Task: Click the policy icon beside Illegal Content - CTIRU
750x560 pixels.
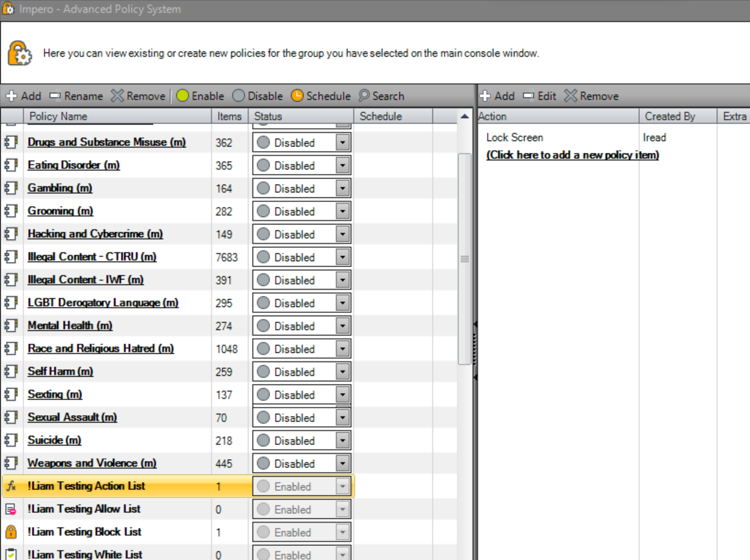Action: click(11, 257)
